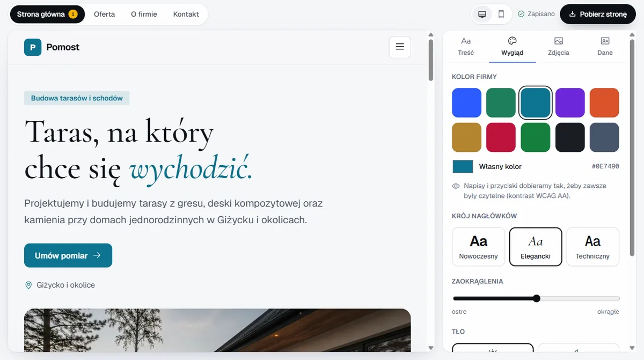Click the terrace photo in site preview
The image size is (644, 360).
tap(217, 330)
